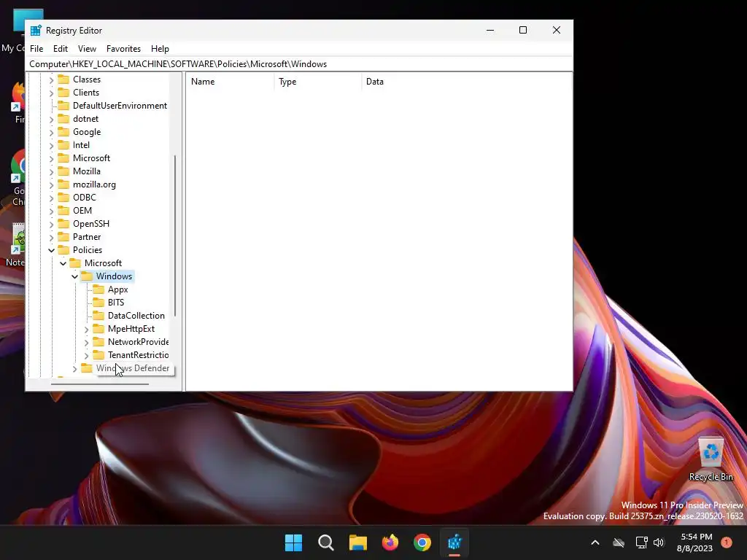Select the MpeHttpExt registry key
Viewport: 747px width, 560px height.
tap(131, 329)
